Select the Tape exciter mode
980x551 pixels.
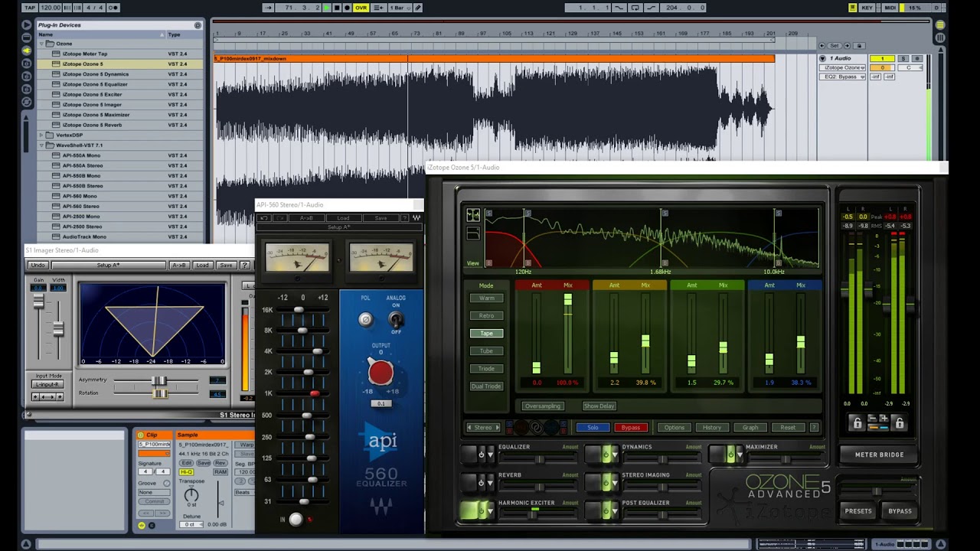[486, 333]
